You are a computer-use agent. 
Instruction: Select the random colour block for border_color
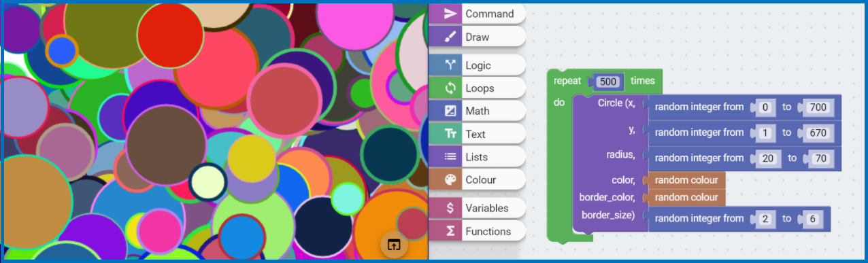(x=686, y=198)
